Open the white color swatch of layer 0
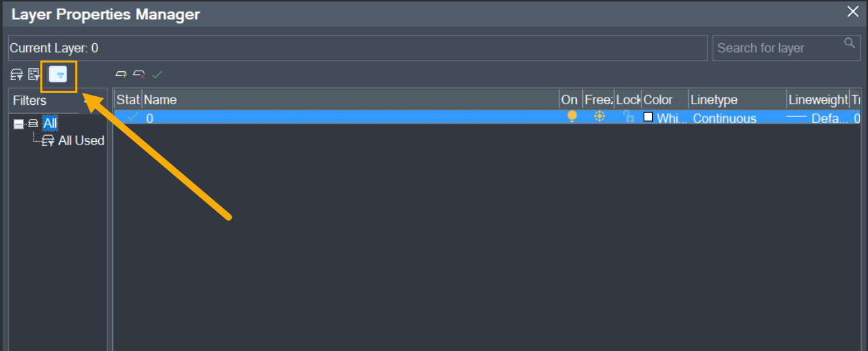The width and height of the screenshot is (868, 351). tap(648, 117)
